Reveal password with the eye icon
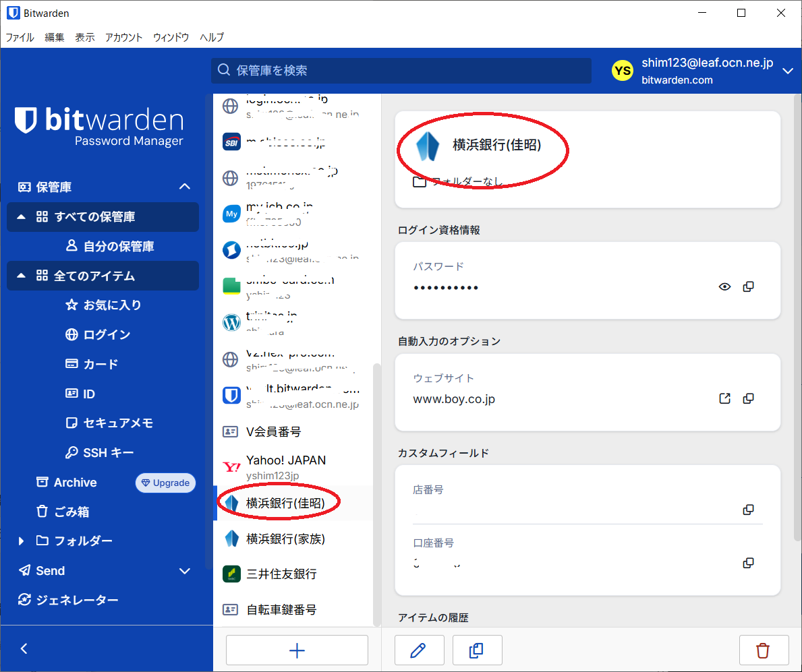This screenshot has width=802, height=672. (x=724, y=286)
